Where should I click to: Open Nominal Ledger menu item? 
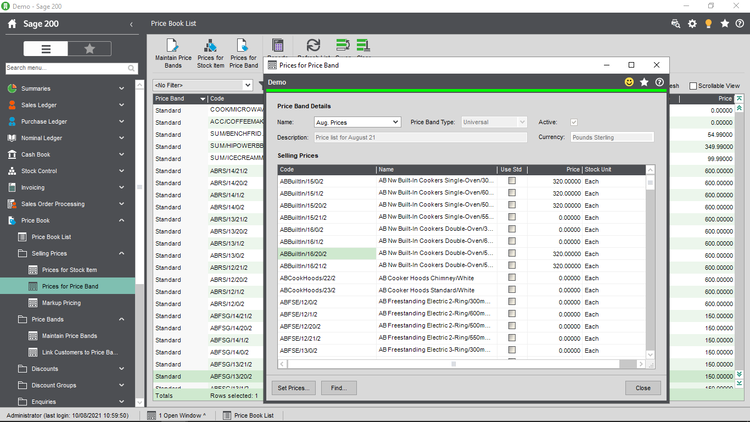pyautogui.click(x=42, y=138)
